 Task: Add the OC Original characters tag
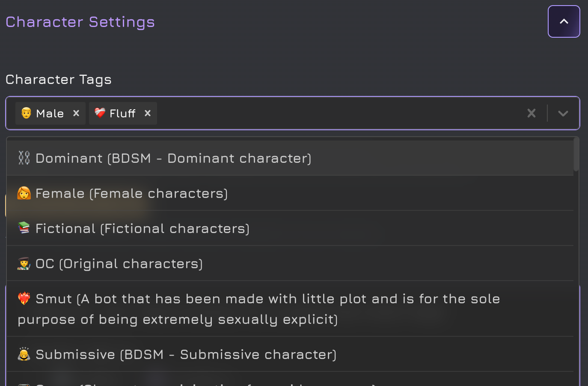coord(119,263)
